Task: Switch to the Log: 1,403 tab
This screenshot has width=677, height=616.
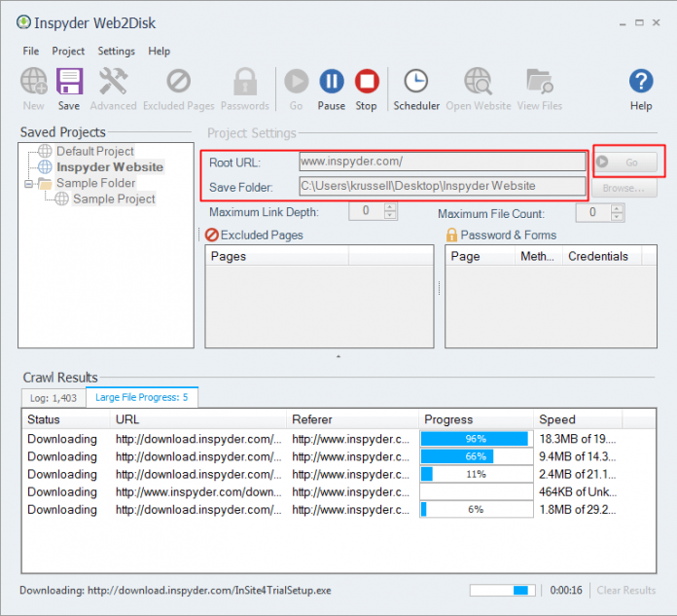Action: pos(53,397)
